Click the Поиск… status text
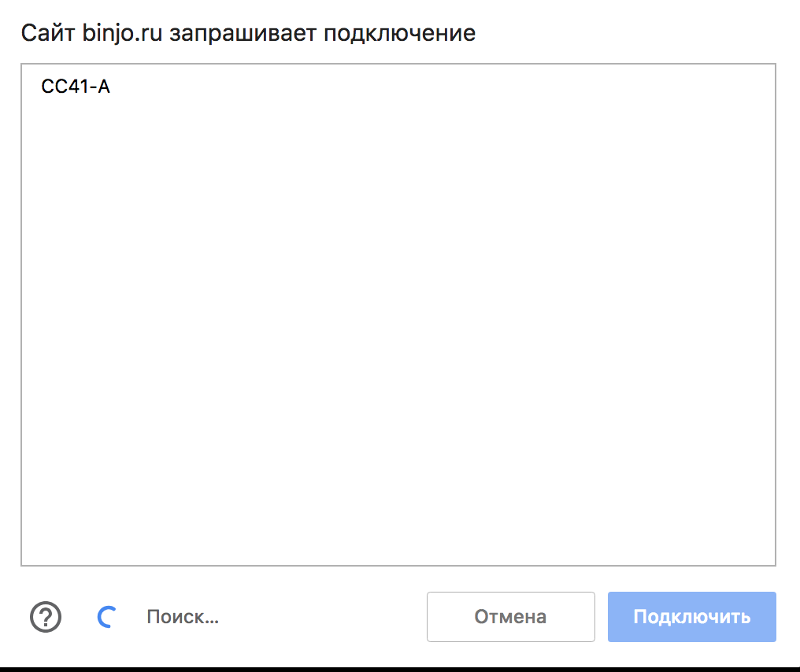800x672 pixels. coord(183,617)
